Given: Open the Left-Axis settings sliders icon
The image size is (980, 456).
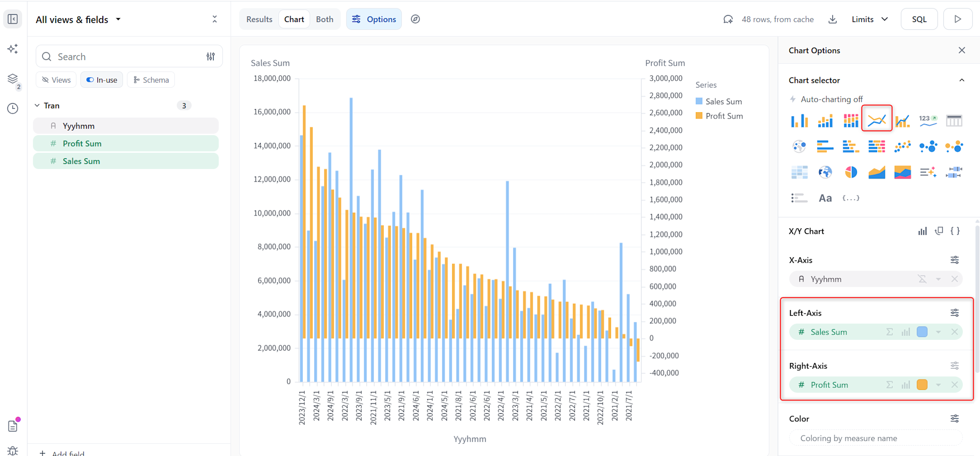Looking at the screenshot, I should click(x=955, y=313).
